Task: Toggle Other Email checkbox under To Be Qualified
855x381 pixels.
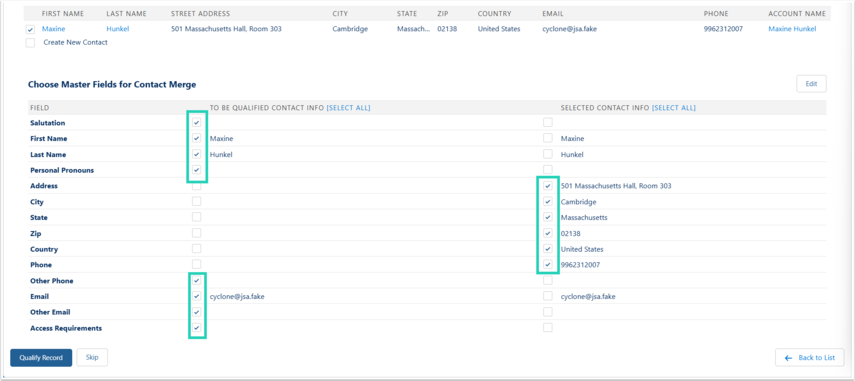Action: click(196, 312)
